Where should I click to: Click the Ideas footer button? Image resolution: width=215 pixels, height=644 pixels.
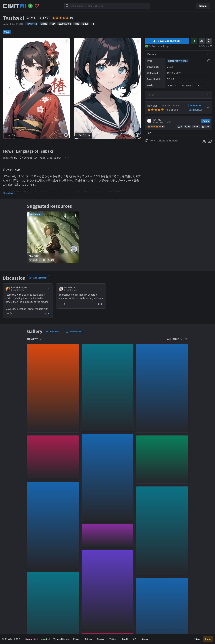click(207, 639)
